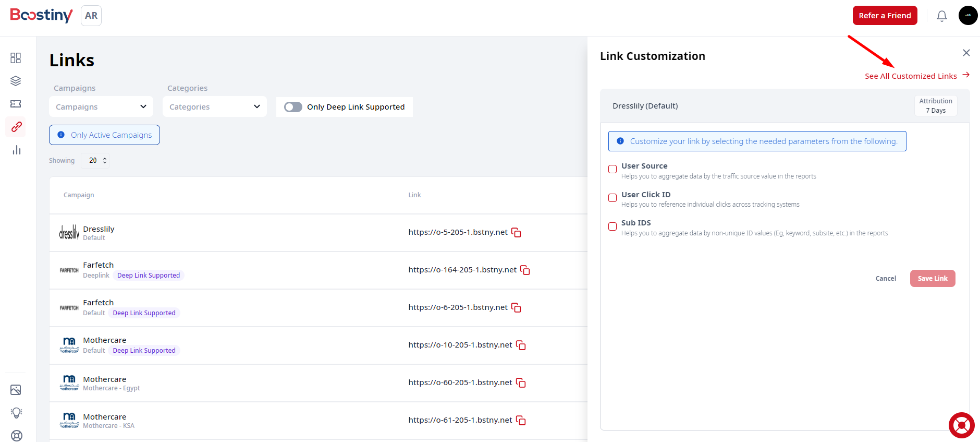The height and width of the screenshot is (442, 980).
Task: Open the layers stack icon in sidebar
Action: click(16, 81)
